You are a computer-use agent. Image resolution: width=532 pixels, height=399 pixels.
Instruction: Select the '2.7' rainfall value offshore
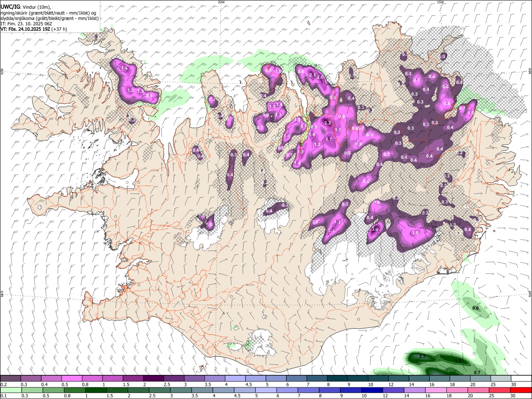point(422,357)
